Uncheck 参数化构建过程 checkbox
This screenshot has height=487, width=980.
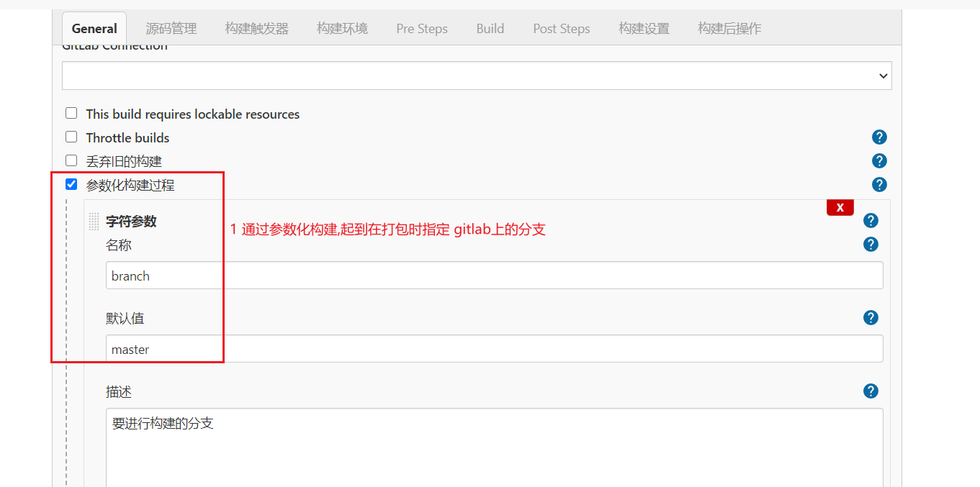coord(71,184)
